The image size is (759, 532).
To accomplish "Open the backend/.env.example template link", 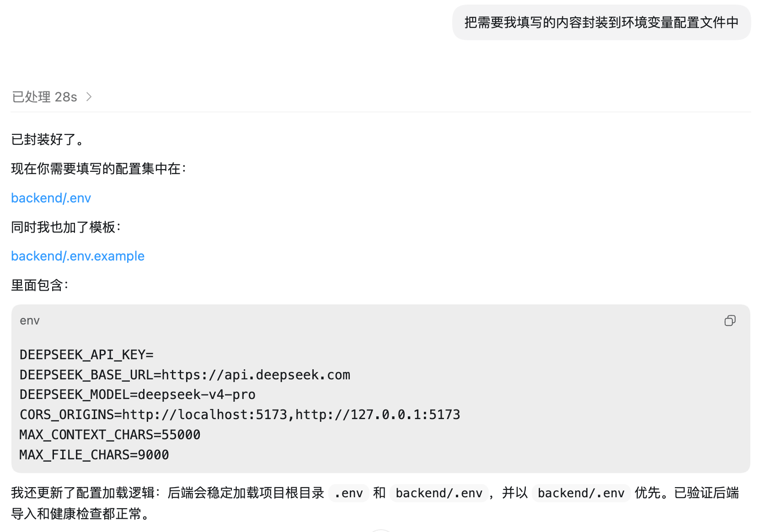I will pyautogui.click(x=78, y=256).
